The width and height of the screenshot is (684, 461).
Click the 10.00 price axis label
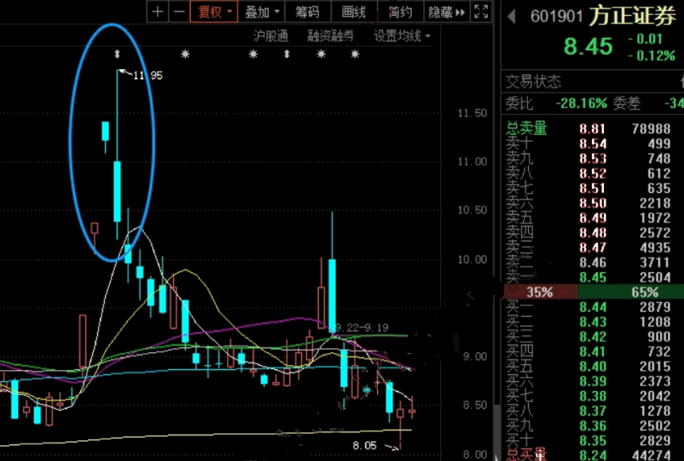(472, 260)
